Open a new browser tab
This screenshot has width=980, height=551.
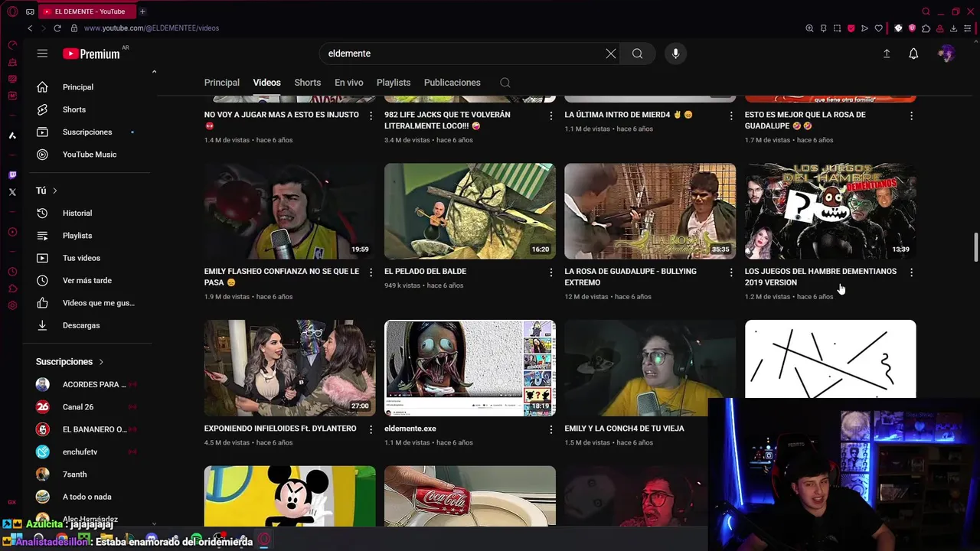[x=142, y=11]
